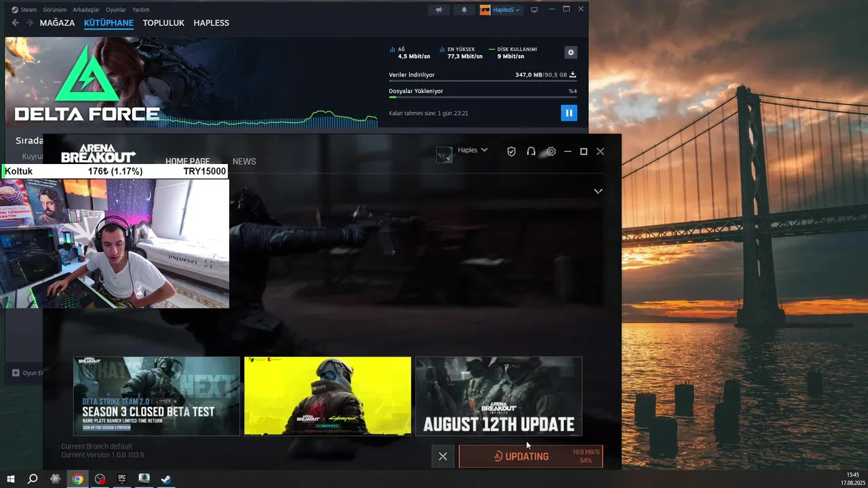The width and height of the screenshot is (868, 488).
Task: Open the Windows Start menu
Action: click(10, 479)
